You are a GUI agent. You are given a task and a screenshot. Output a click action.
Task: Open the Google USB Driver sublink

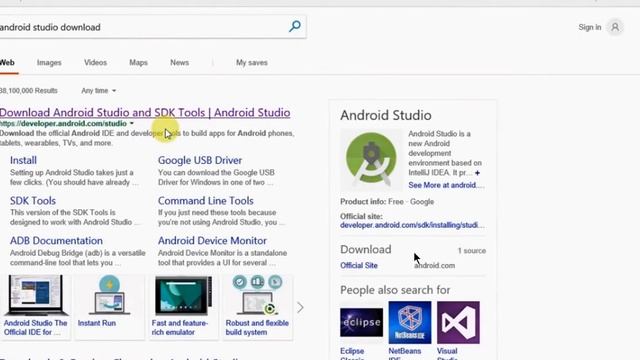[200, 160]
